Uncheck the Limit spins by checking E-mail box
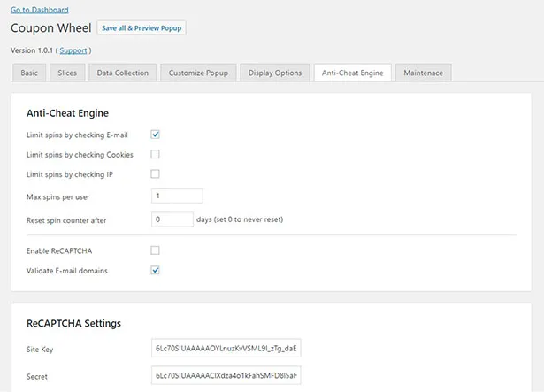Image resolution: width=544 pixels, height=392 pixels. click(155, 135)
